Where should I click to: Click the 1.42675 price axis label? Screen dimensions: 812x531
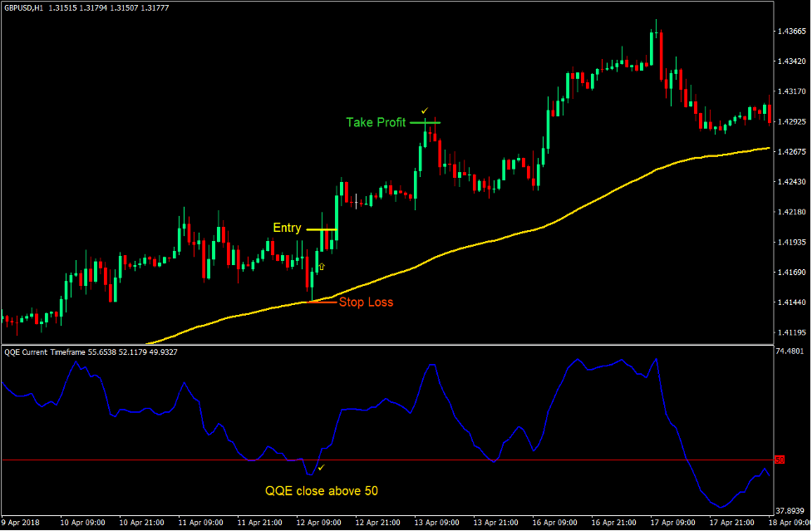click(790, 151)
